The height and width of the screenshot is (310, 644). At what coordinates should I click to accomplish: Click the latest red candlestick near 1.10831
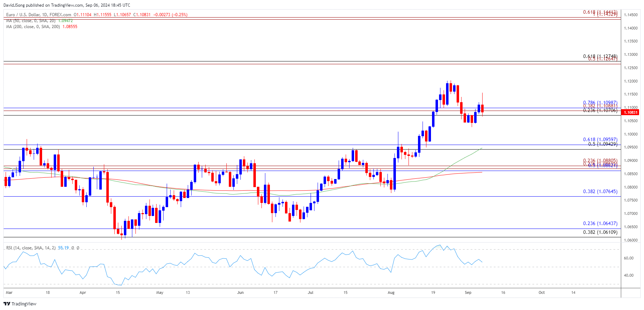[x=482, y=108]
